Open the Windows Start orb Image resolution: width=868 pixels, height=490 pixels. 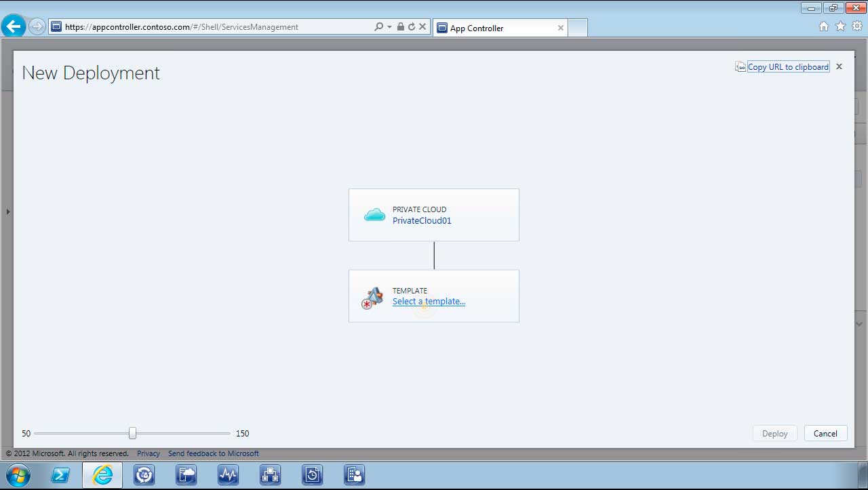tap(18, 475)
